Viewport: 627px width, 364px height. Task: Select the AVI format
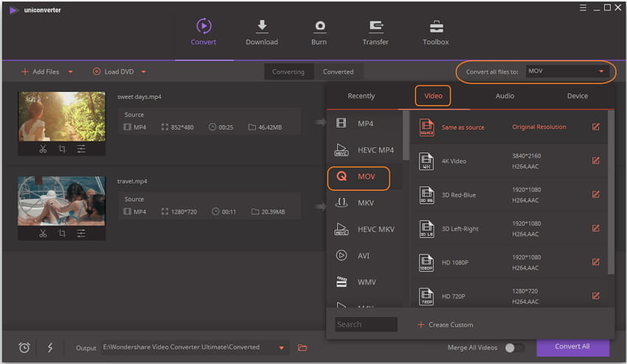pyautogui.click(x=365, y=256)
